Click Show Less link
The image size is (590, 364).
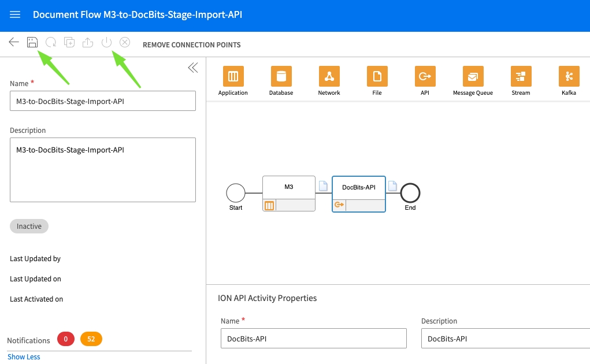[x=24, y=357]
